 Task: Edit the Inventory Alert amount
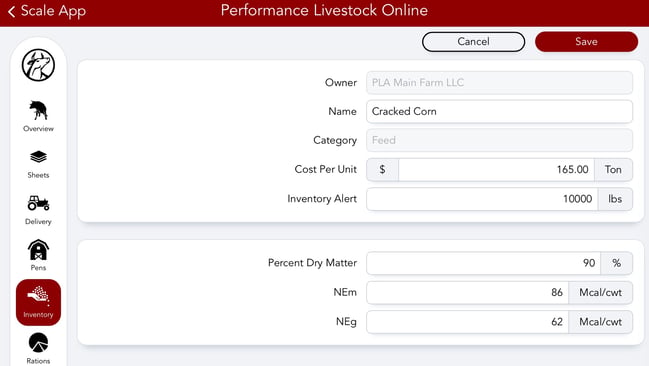click(x=482, y=199)
